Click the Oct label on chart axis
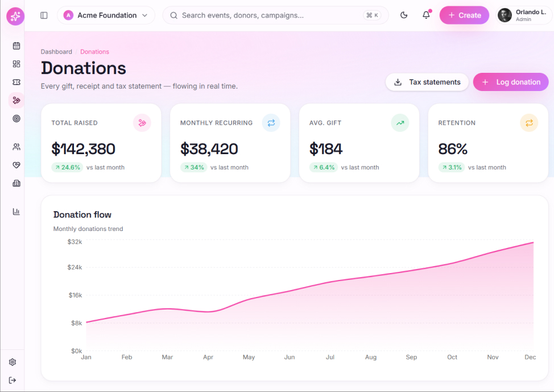 tap(452, 357)
